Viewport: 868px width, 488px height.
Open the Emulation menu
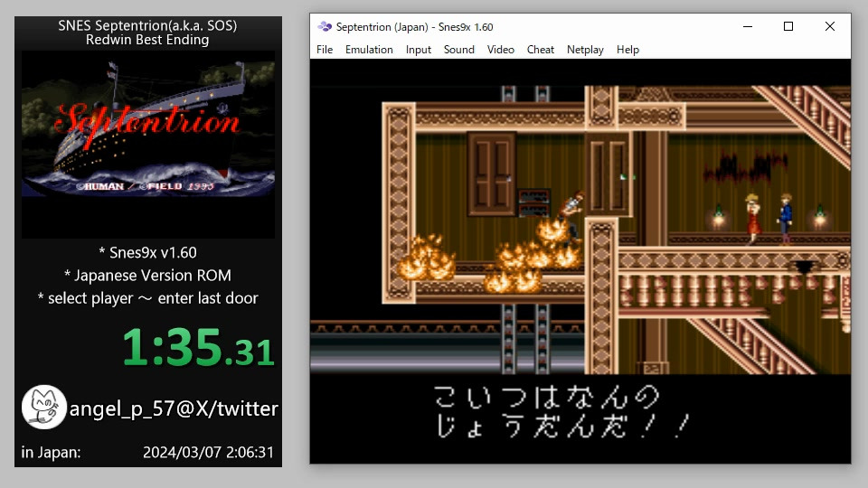coord(369,50)
